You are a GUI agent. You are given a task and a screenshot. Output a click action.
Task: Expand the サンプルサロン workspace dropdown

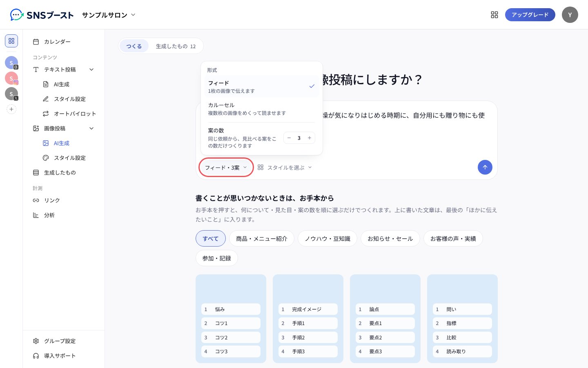(109, 15)
